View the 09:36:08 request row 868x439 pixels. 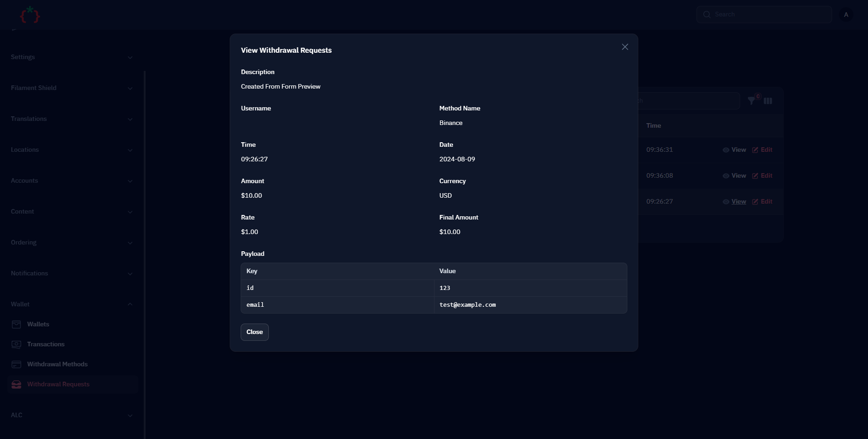[x=734, y=176]
